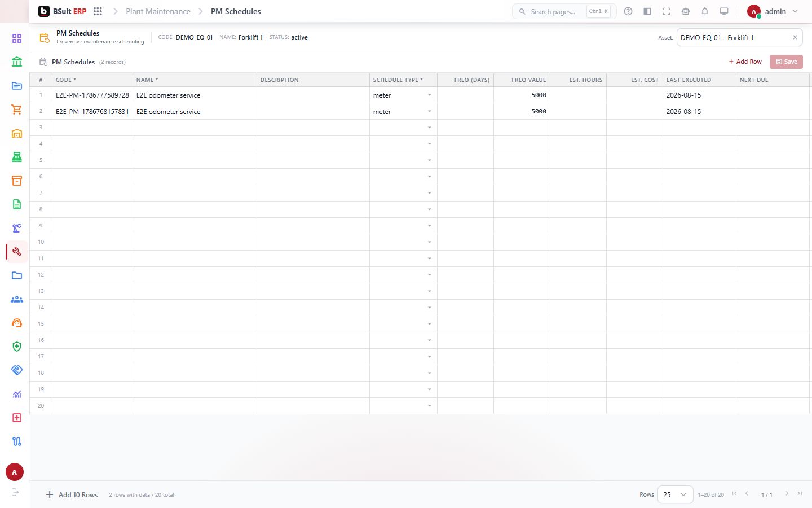This screenshot has width=812, height=508.
Task: Click the Add 10 Rows button
Action: point(72,495)
